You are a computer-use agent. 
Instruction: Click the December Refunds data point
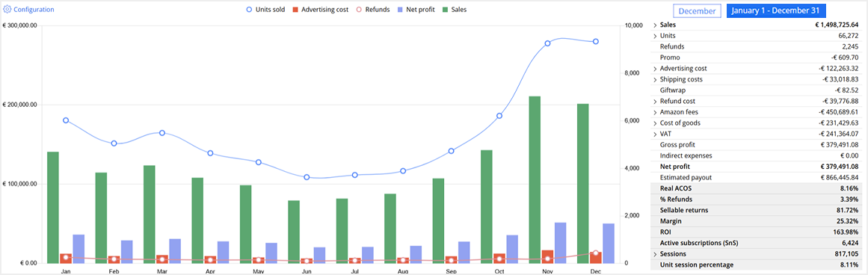[x=596, y=253]
